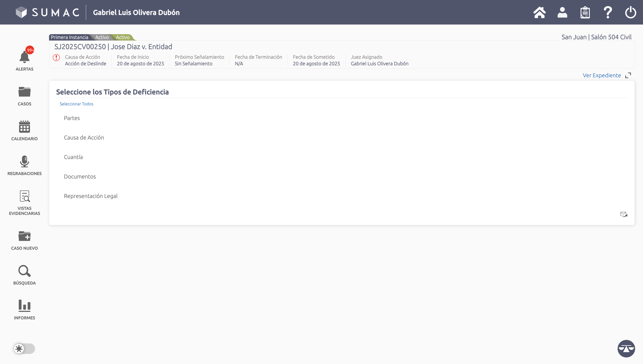The image size is (643, 364).
Task: Select the Partes deficiency type
Action: 72,118
